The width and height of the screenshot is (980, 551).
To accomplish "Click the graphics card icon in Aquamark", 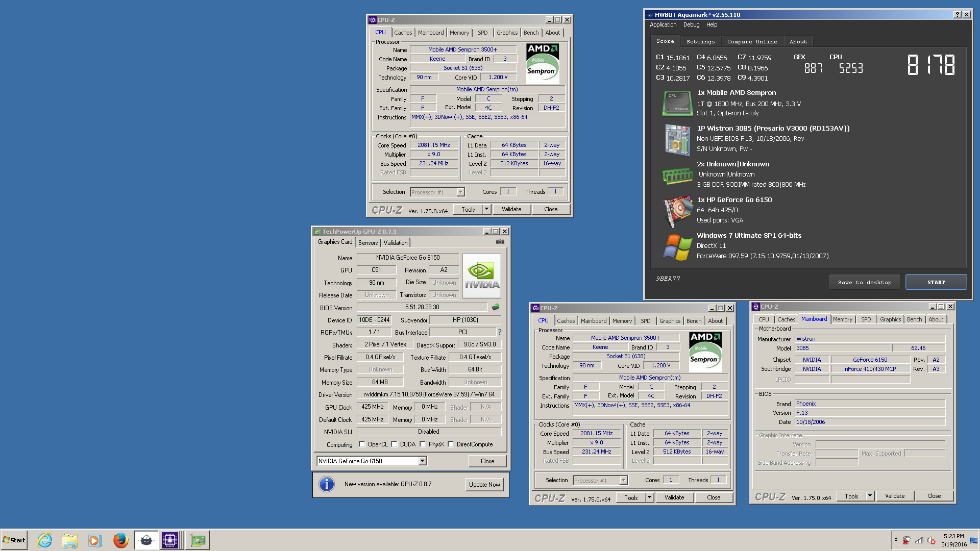I will click(677, 211).
